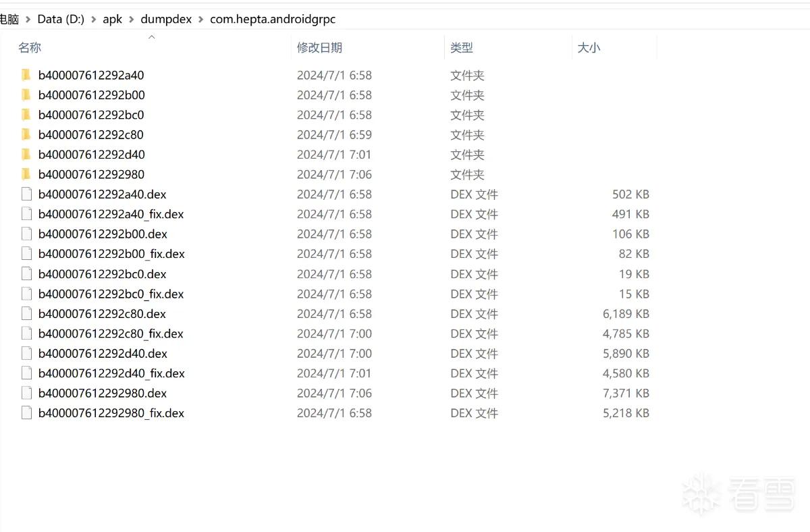Select file name b400007612292c80.dex
Image resolution: width=810 pixels, height=532 pixels.
click(102, 314)
